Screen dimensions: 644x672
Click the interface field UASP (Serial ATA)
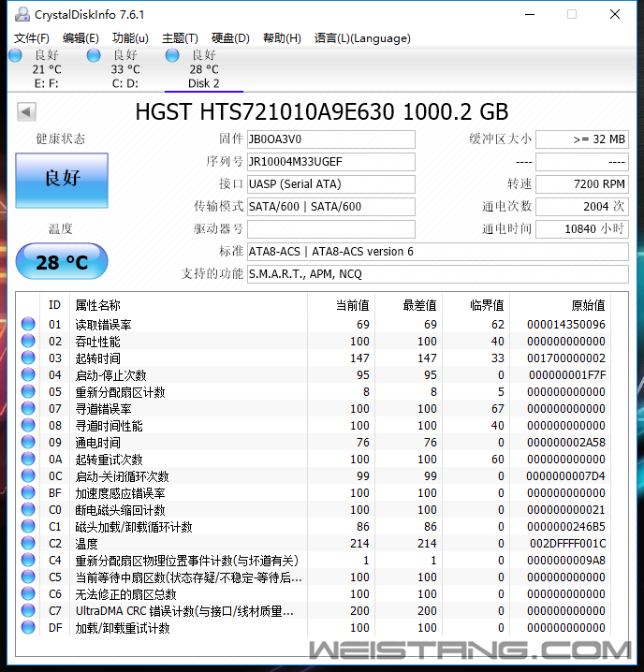tap(331, 184)
